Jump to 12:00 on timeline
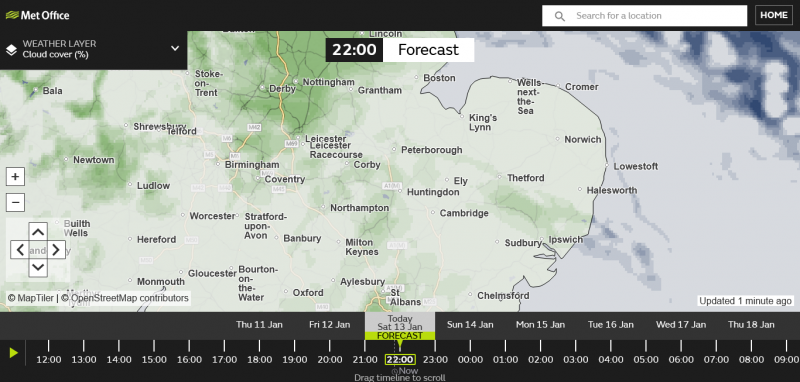 [48, 360]
